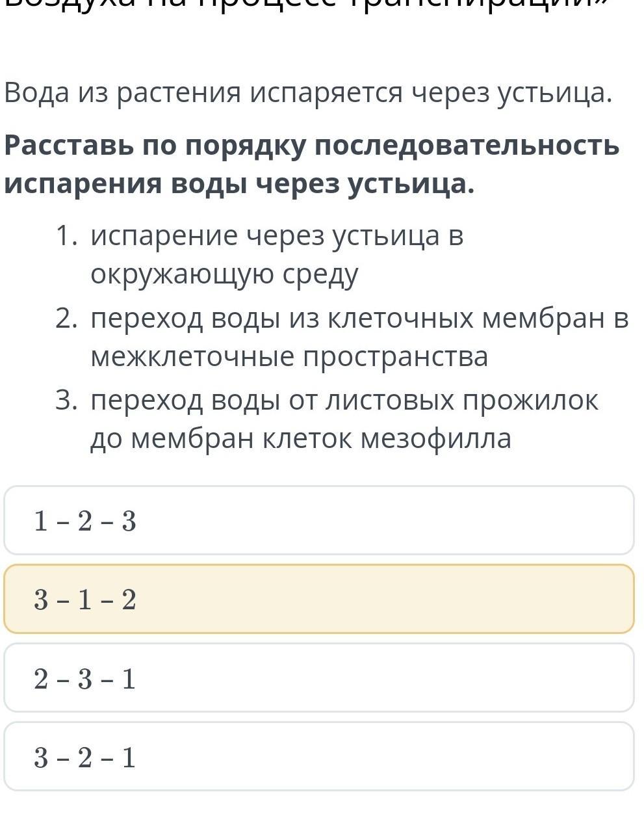Click list number '3.' marker

[x=68, y=400]
